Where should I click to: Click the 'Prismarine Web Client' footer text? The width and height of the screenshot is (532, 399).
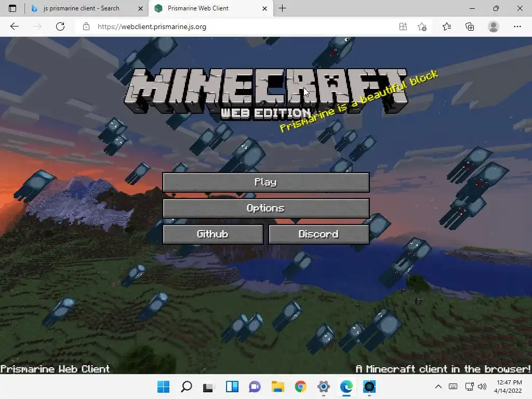[x=55, y=369]
